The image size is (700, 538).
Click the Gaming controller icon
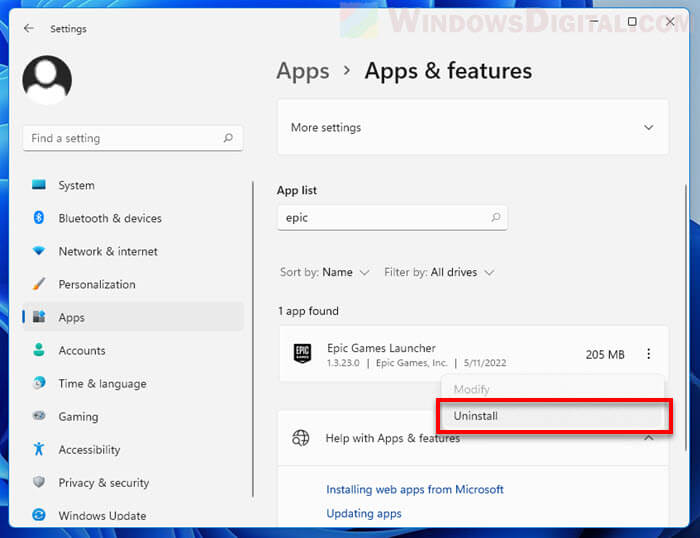(39, 416)
